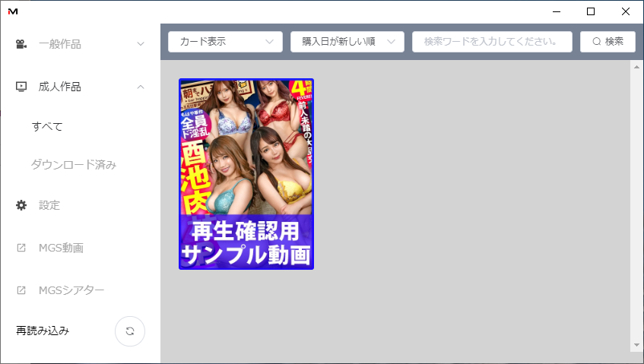Close the application window

click(x=626, y=11)
